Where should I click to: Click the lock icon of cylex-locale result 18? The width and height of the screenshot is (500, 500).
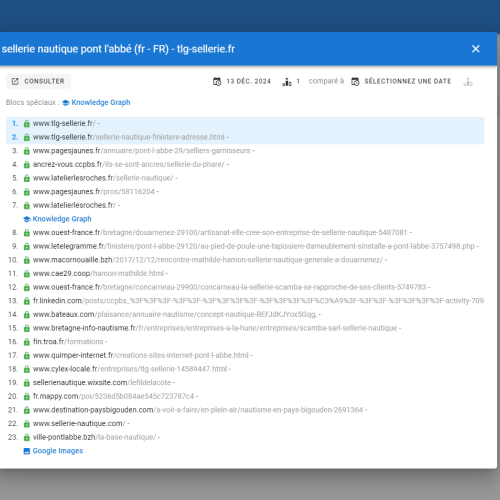tap(27, 369)
